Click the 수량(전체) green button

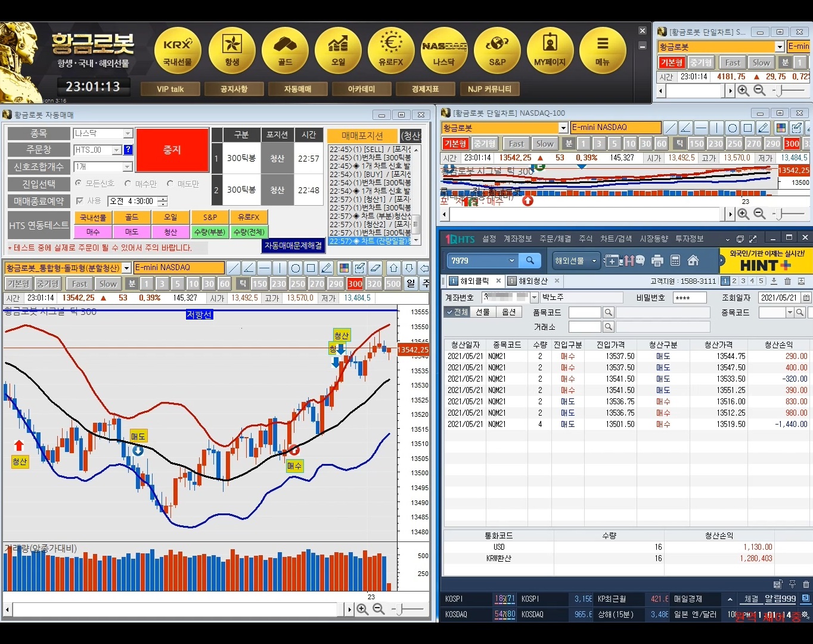249,232
